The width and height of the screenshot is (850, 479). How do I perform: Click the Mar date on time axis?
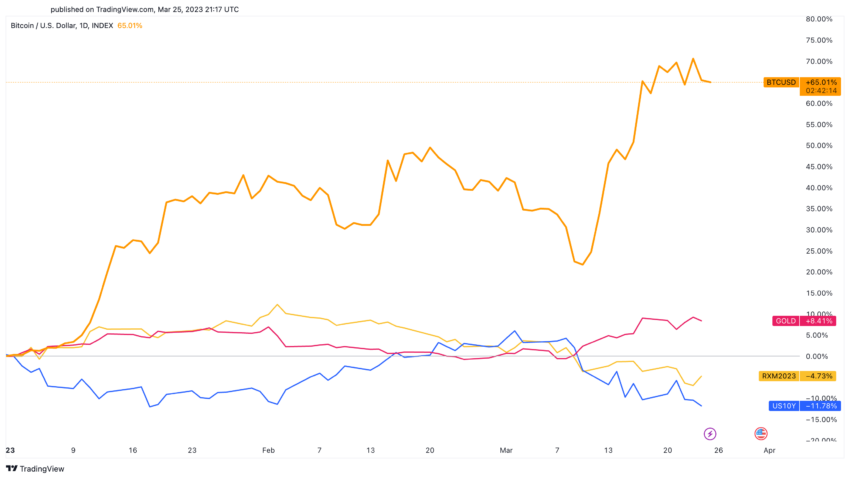point(506,451)
